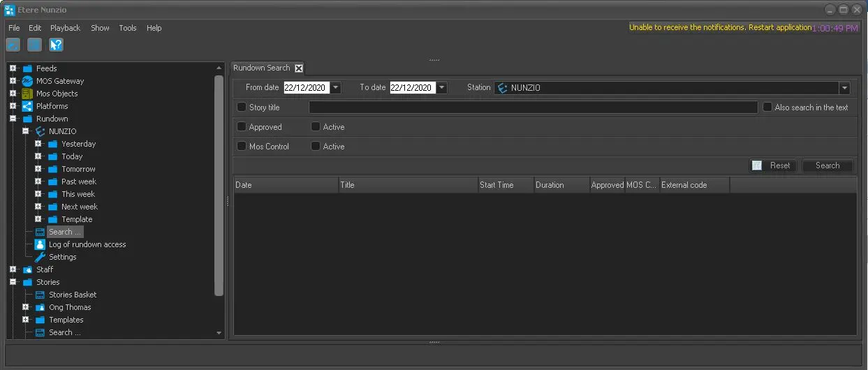Viewport: 868px width, 370px height.
Task: Click the Story title text input field
Action: pyautogui.click(x=533, y=108)
